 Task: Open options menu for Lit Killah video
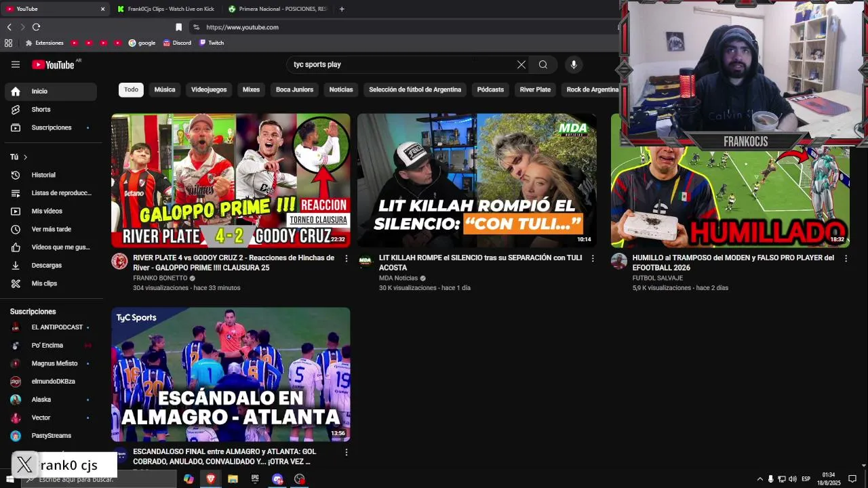593,258
